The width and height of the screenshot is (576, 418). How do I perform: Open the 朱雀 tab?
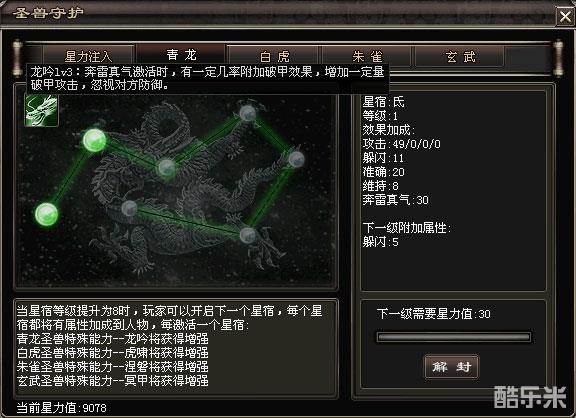pos(367,56)
